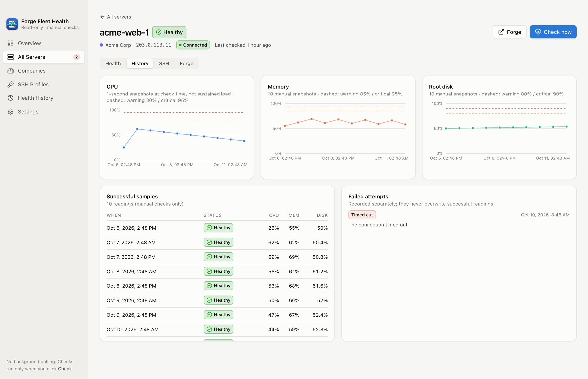
Task: Open Health History in the sidebar
Action: point(44,98)
